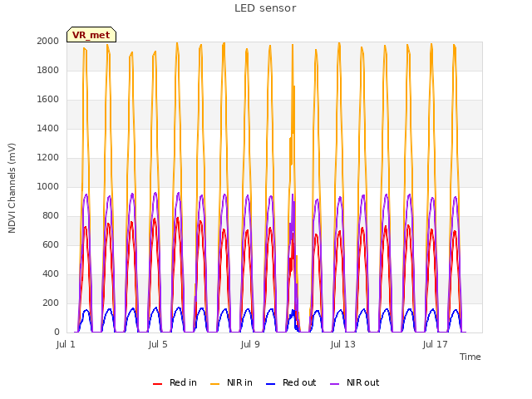Click the Jul 9 x-axis label
Image resolution: width=532 pixels, height=399 pixels.
(250, 345)
